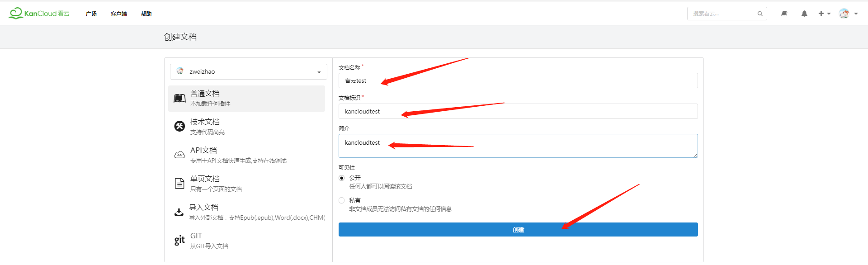Click the 非文档成员无法访问私有文档的任何信息 text

pos(401,209)
